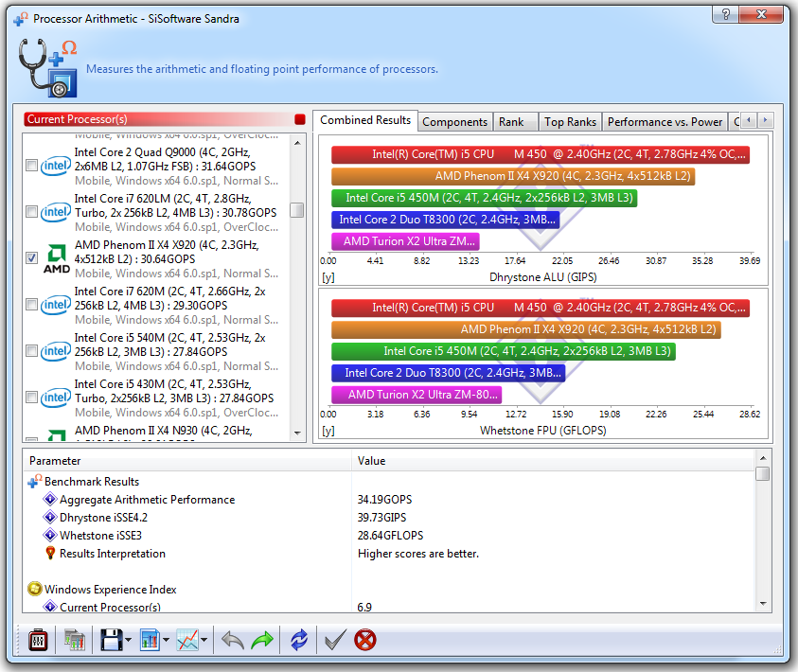Click the [y] axis toggle under Whetstone chart
798x672 pixels.
[x=328, y=431]
